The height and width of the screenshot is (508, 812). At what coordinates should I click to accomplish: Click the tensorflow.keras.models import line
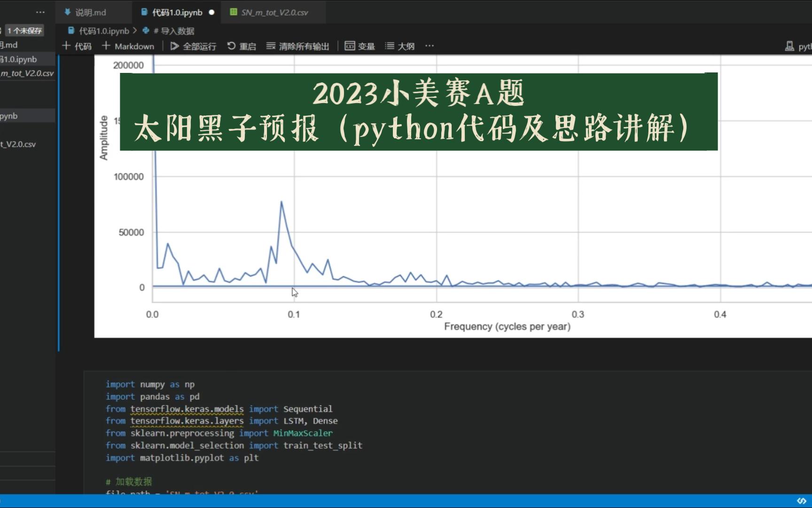pos(219,409)
